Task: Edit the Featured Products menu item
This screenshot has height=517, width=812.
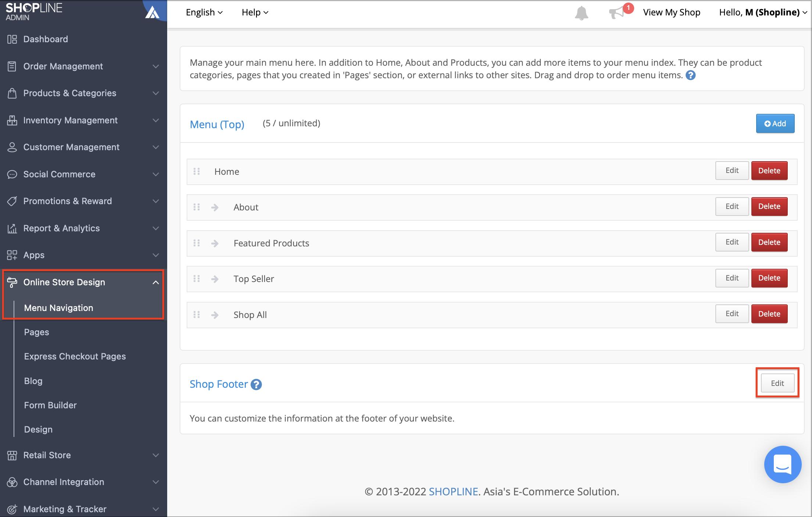Action: coord(732,242)
